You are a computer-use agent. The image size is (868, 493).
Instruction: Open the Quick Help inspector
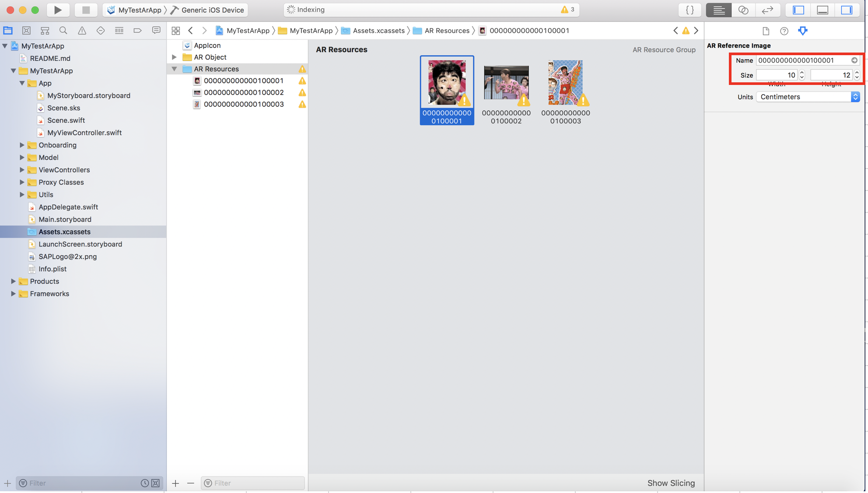[x=784, y=31]
